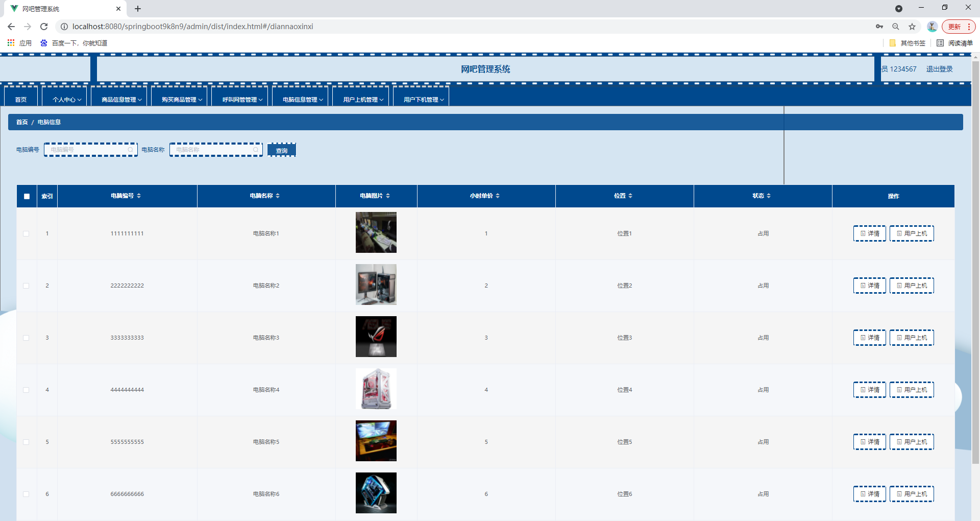Click 用户上机 for 电脑名称2

912,286
